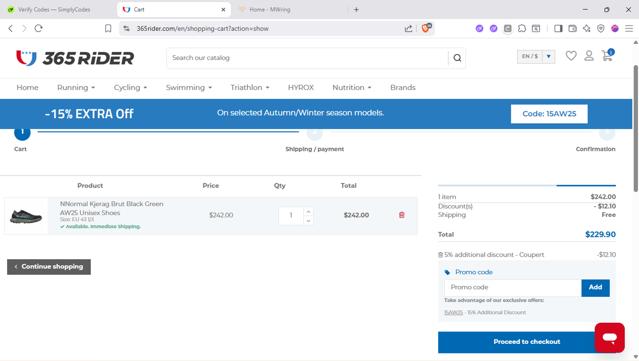Toggle the browser sidebar panel icon
This screenshot has height=361, width=639.
[558, 28]
